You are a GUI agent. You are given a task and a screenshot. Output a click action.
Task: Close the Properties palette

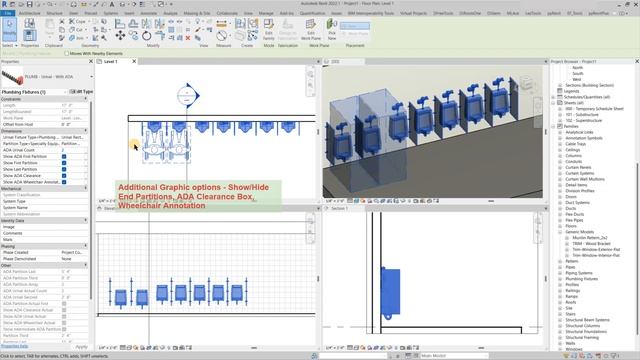(x=91, y=61)
